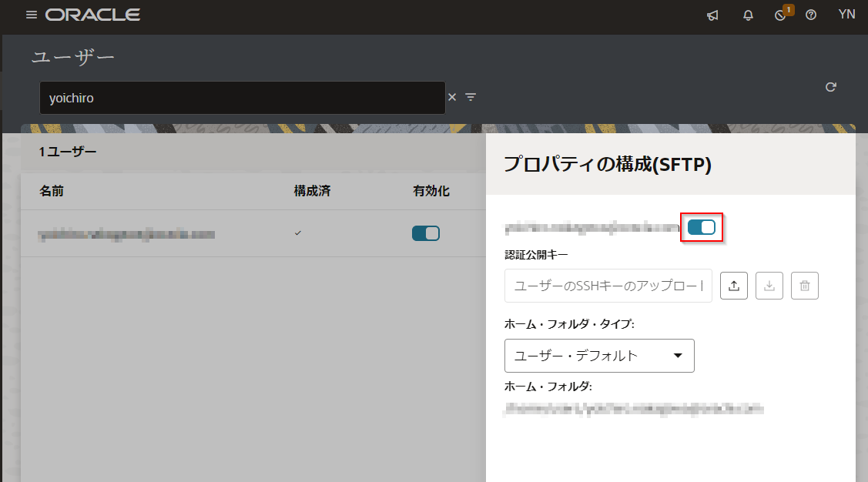The width and height of the screenshot is (868, 482).
Task: Select the blurred user name in the row
Action: point(126,234)
